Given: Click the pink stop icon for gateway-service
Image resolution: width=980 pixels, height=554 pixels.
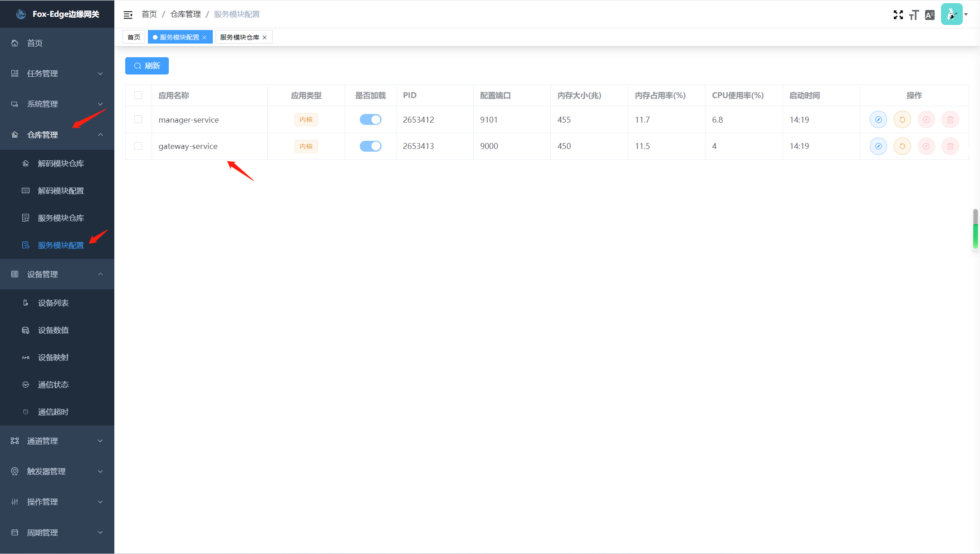Looking at the screenshot, I should pyautogui.click(x=926, y=146).
